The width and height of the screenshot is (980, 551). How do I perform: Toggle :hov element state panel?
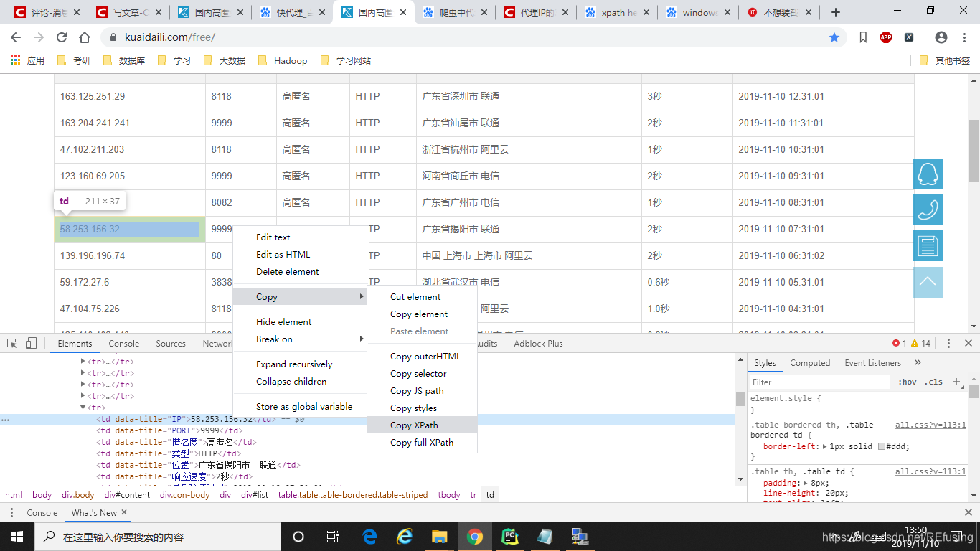click(908, 382)
